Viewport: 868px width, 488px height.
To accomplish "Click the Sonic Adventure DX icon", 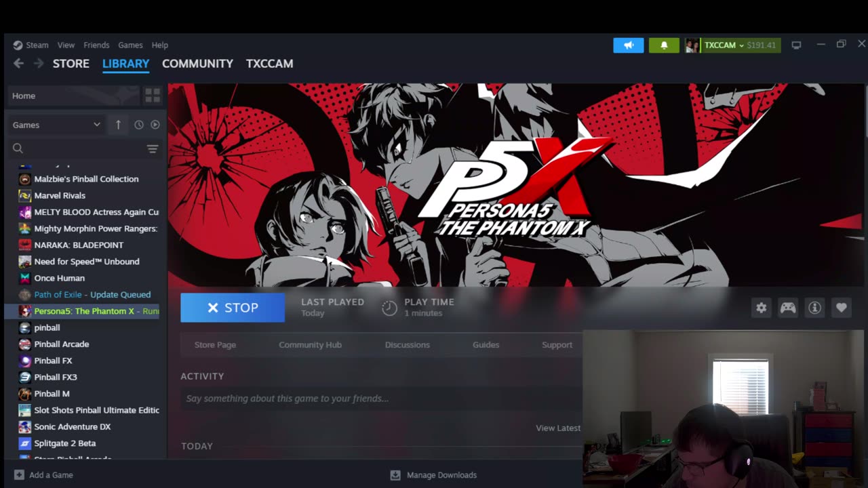I will click(24, 427).
